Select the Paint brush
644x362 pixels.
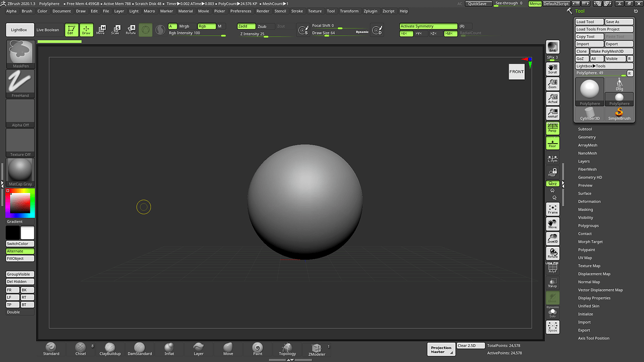[x=258, y=349]
